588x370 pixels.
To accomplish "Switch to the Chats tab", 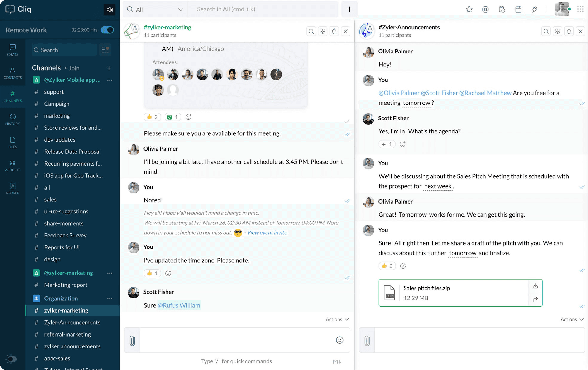I will pyautogui.click(x=12, y=50).
